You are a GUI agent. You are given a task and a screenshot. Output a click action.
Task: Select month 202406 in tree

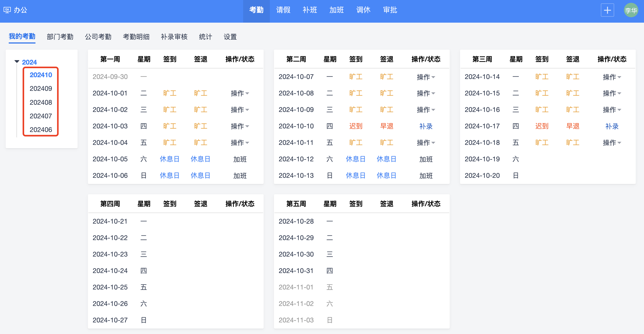pos(41,130)
